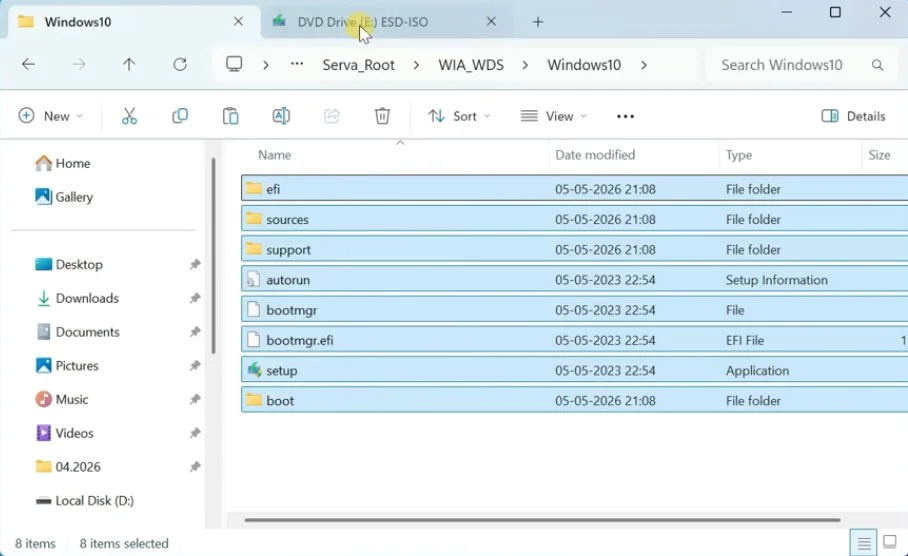Click the autorun file icon
This screenshot has width=908, height=556.
point(253,280)
